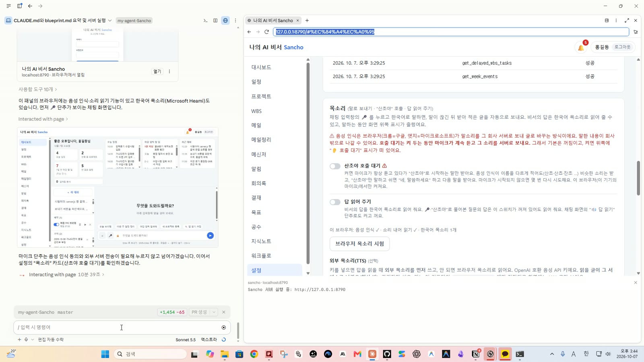
Task: Click the 열기 button on the preview card
Action: (157, 72)
